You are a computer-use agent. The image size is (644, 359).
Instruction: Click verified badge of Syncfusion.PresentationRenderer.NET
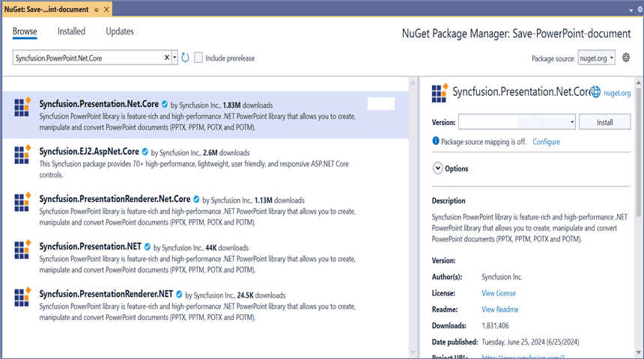[x=179, y=294]
